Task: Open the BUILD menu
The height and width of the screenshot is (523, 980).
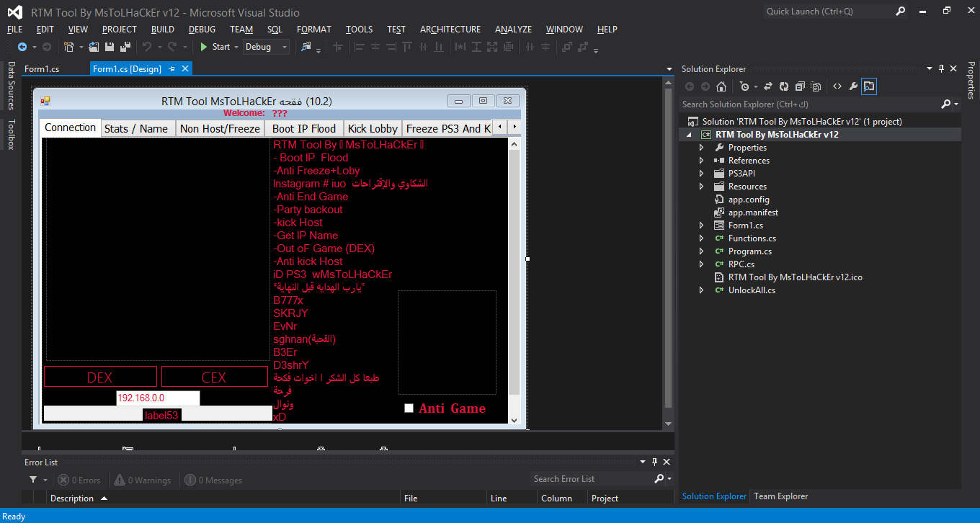Action: pos(163,30)
